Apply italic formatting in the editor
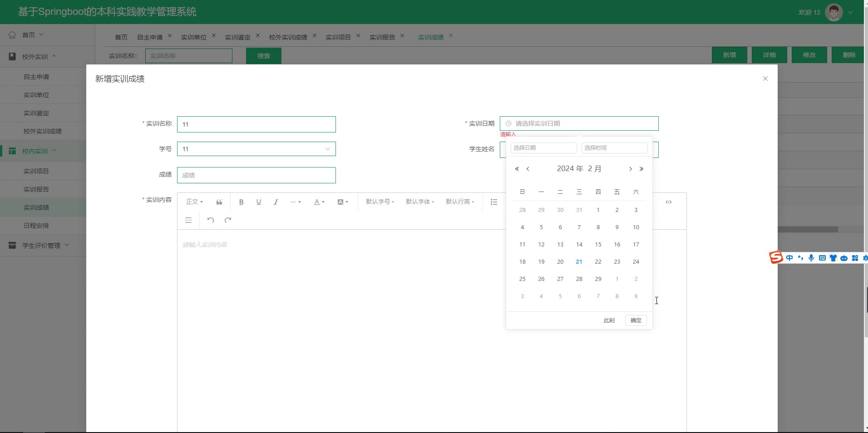This screenshot has height=433, width=868. tap(276, 202)
